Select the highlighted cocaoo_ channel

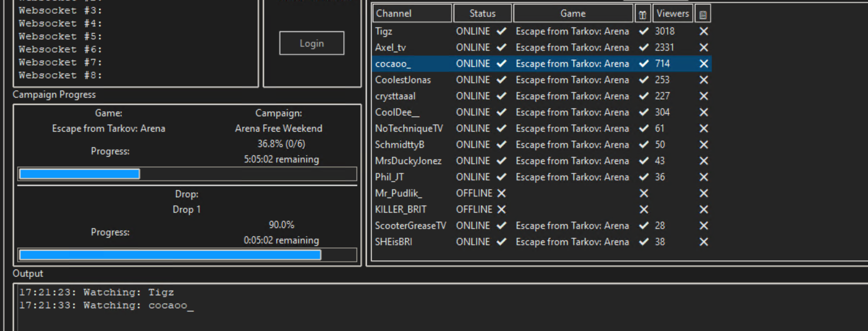[x=393, y=64]
